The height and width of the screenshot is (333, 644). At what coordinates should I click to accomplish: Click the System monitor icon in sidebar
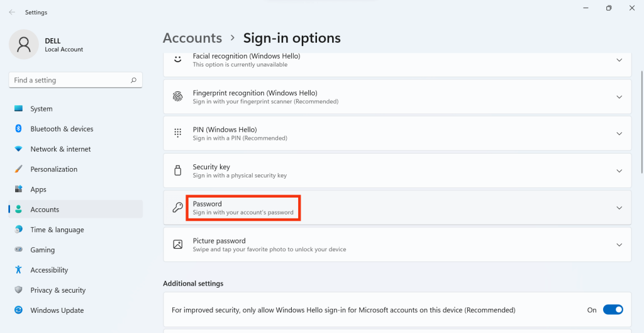(x=18, y=108)
